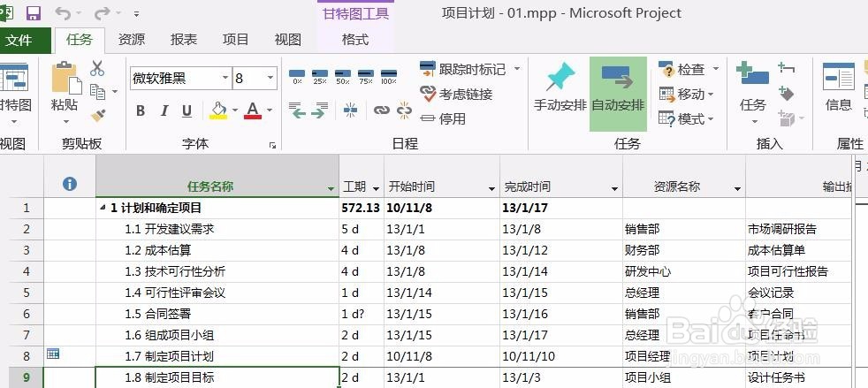Open the 跟踪时标记 dropdown arrow

[517, 69]
